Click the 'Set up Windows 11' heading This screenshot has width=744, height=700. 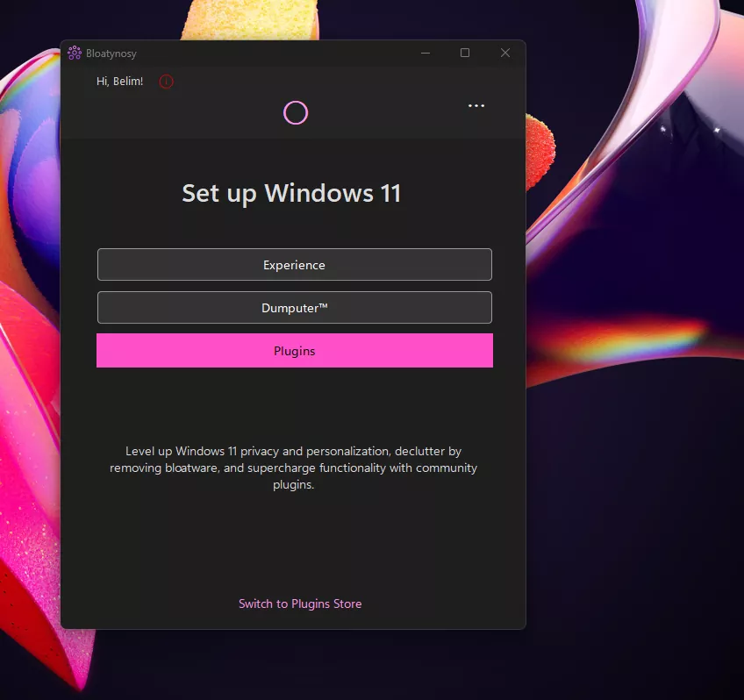(291, 194)
